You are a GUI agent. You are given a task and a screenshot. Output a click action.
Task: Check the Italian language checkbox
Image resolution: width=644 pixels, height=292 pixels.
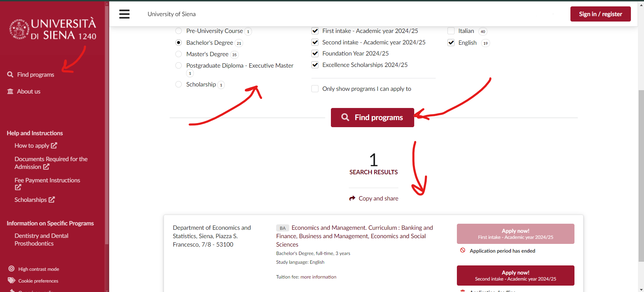[451, 31]
